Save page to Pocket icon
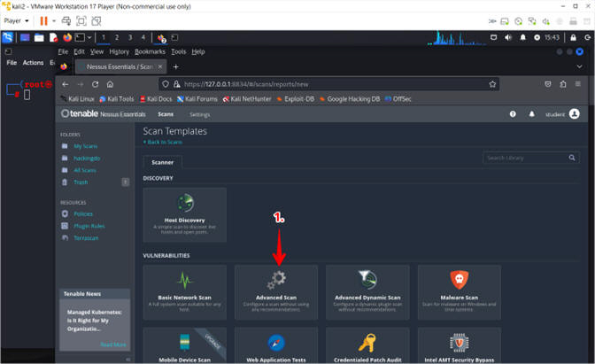595x364 pixels. click(548, 84)
